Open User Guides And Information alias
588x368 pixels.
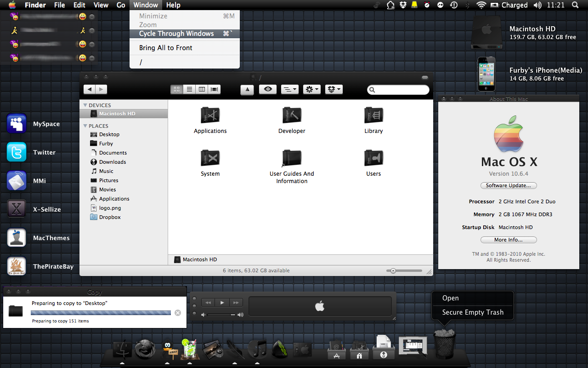click(292, 158)
